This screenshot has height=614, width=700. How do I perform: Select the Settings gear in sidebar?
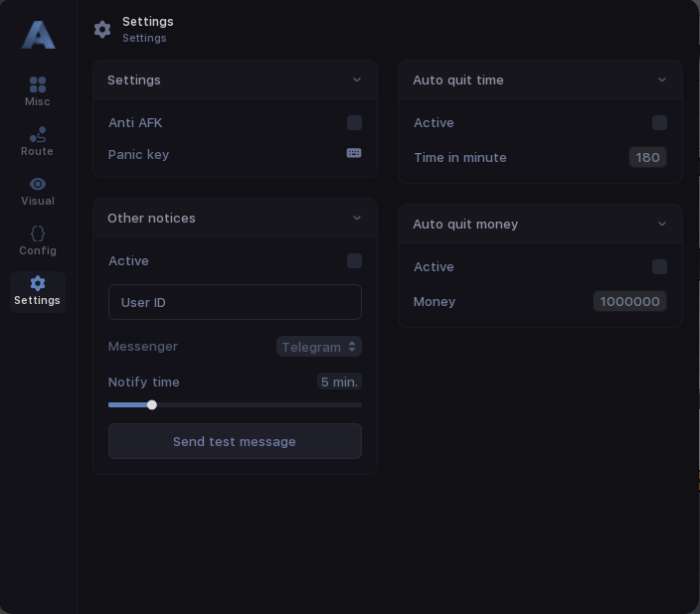tap(38, 284)
